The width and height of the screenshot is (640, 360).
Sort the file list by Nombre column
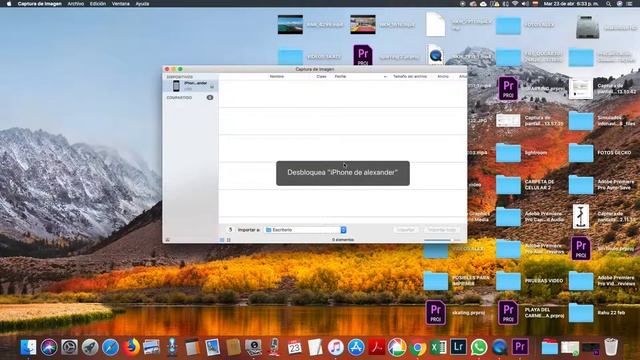[277, 76]
